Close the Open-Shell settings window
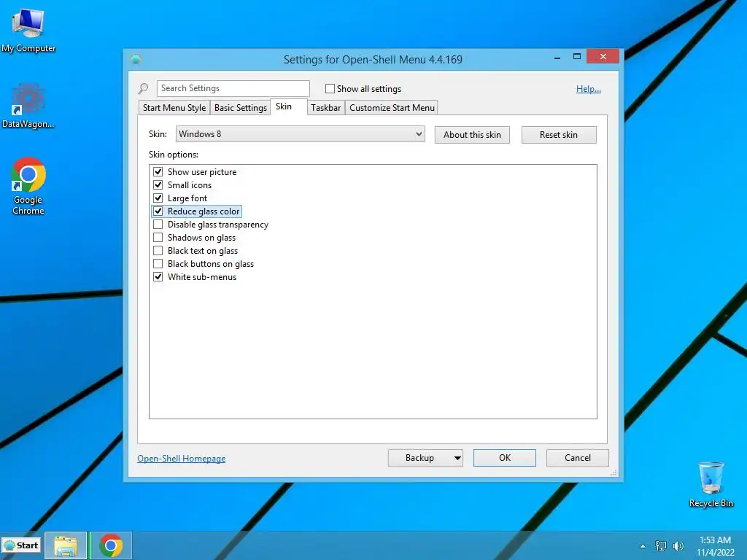The image size is (747, 560). tap(603, 57)
